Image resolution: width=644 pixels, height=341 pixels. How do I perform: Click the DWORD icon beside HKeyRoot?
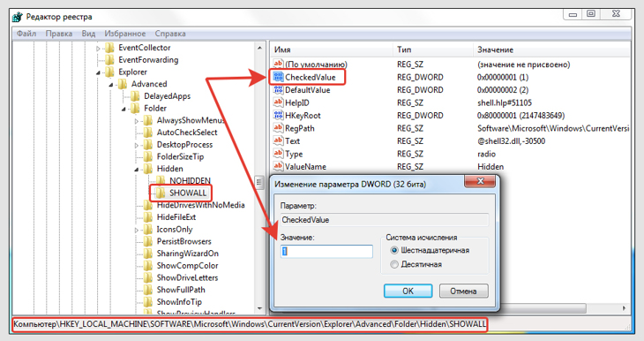(x=279, y=115)
